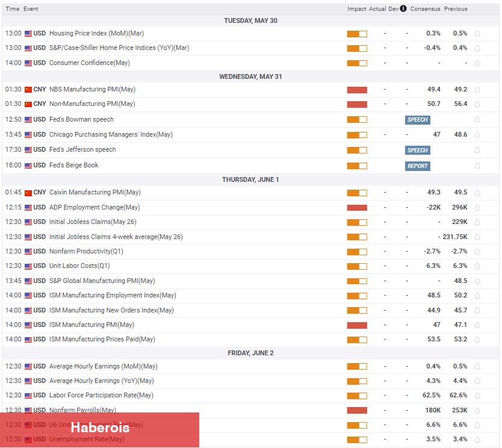Click the Time column header
The image size is (502, 448).
(x=13, y=9)
